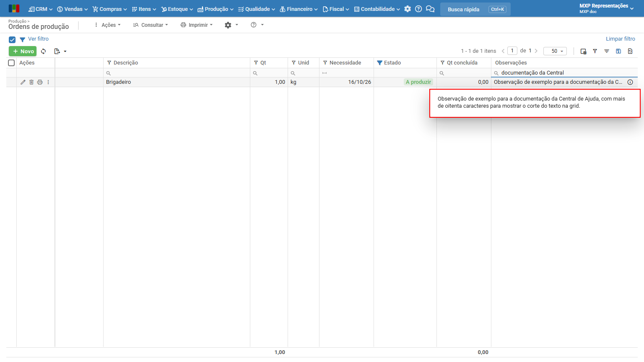Click the filter icon on the Estado column header

point(379,63)
